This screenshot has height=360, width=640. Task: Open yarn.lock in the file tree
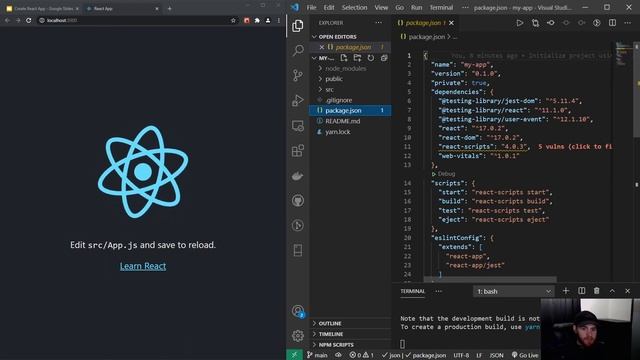(x=338, y=132)
